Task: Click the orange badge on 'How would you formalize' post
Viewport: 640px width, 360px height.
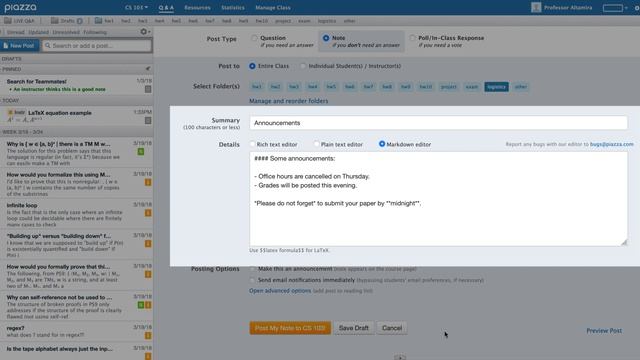Action: [x=148, y=182]
